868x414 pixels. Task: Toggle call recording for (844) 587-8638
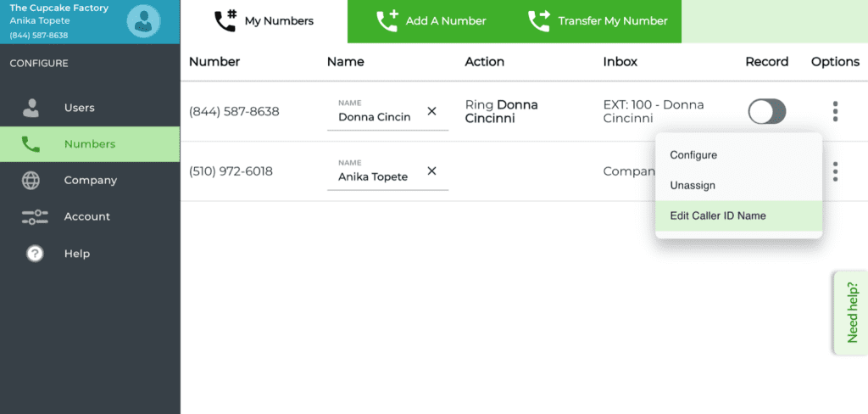[766, 111]
